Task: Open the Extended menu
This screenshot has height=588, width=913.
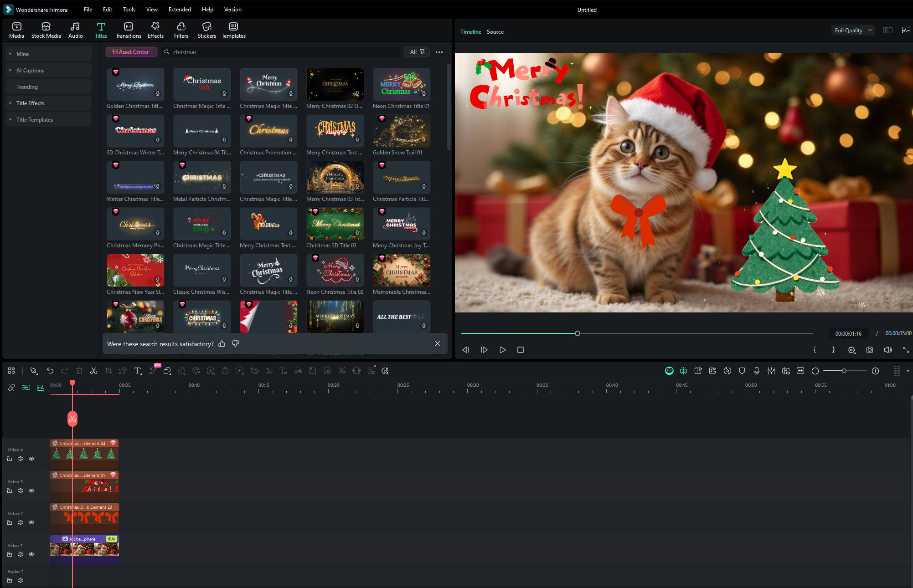Action: 179,9
